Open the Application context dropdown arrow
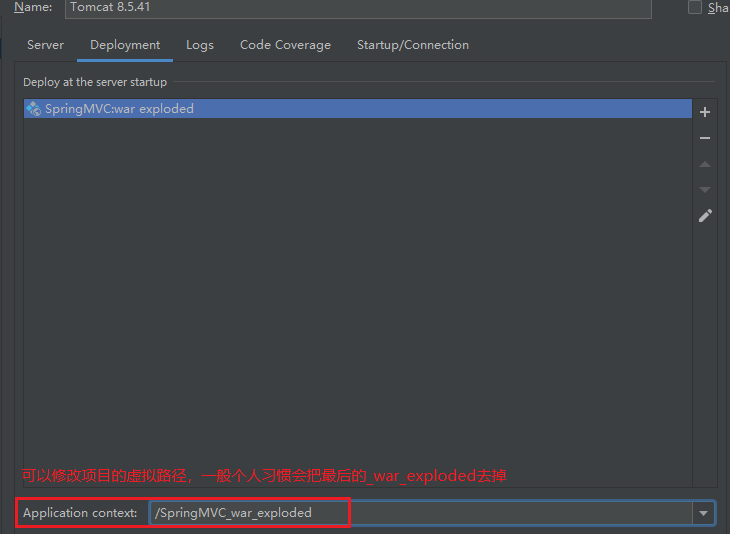Image resolution: width=730 pixels, height=534 pixels. (703, 513)
